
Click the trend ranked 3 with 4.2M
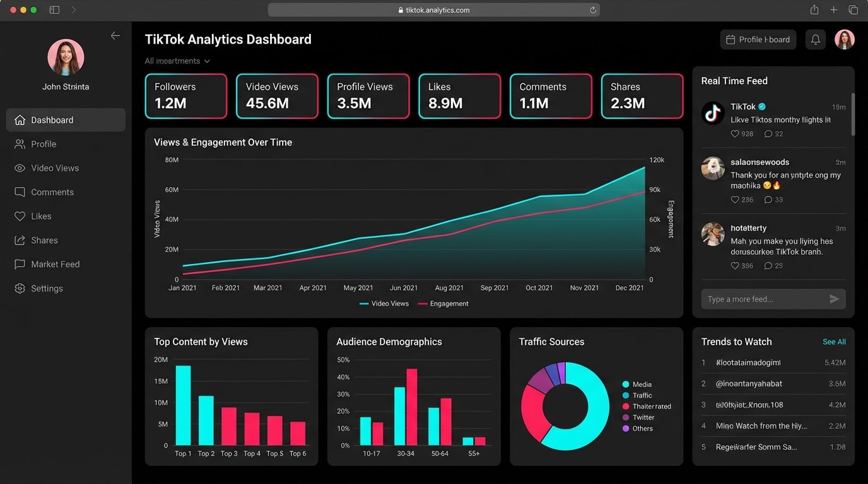773,405
